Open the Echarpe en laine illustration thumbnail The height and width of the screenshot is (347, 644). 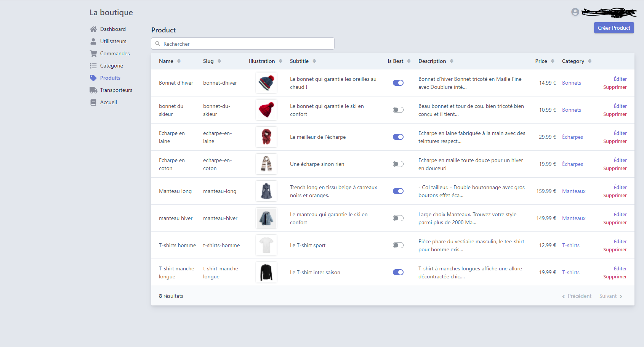point(266,137)
